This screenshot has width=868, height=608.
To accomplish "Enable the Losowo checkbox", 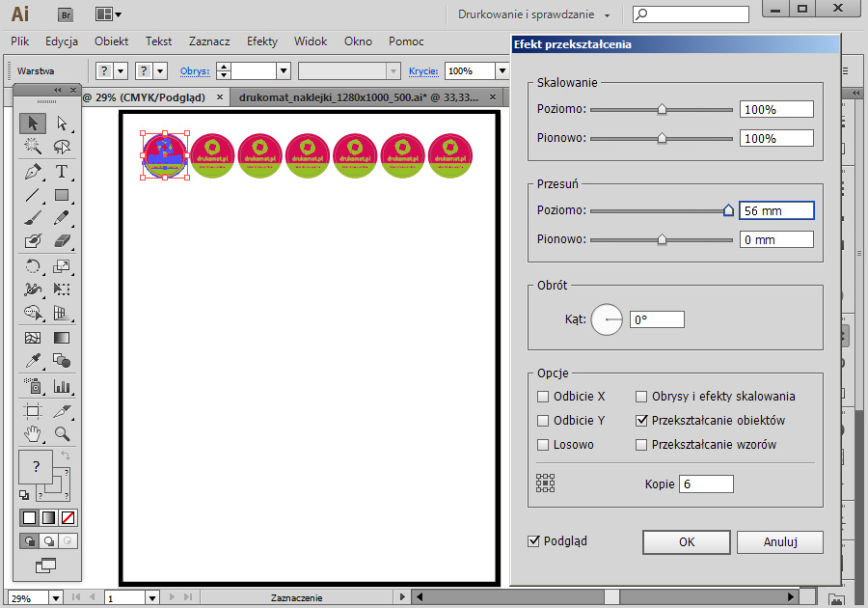I will pyautogui.click(x=543, y=445).
